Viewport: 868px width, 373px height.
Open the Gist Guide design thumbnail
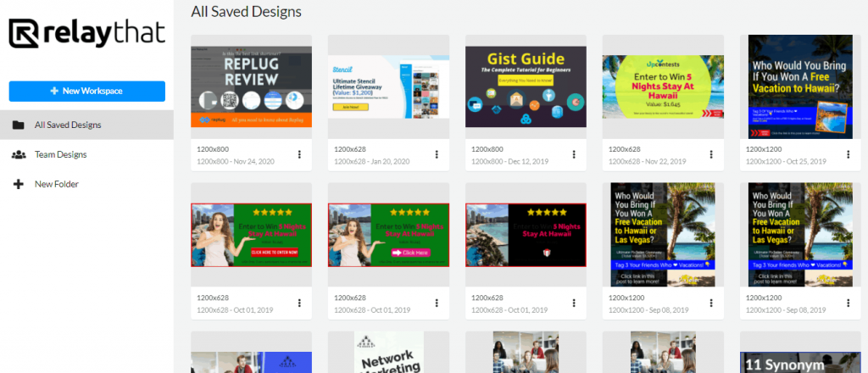[x=526, y=86]
